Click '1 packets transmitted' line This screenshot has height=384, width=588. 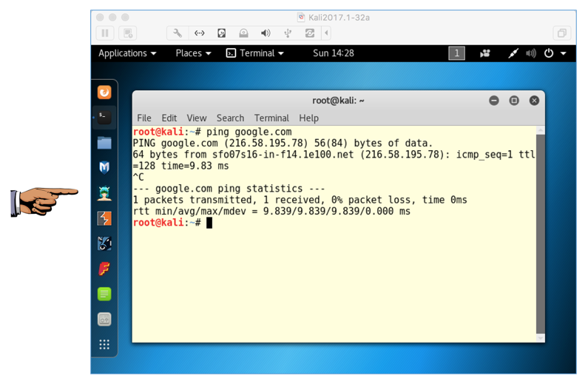pos(300,200)
